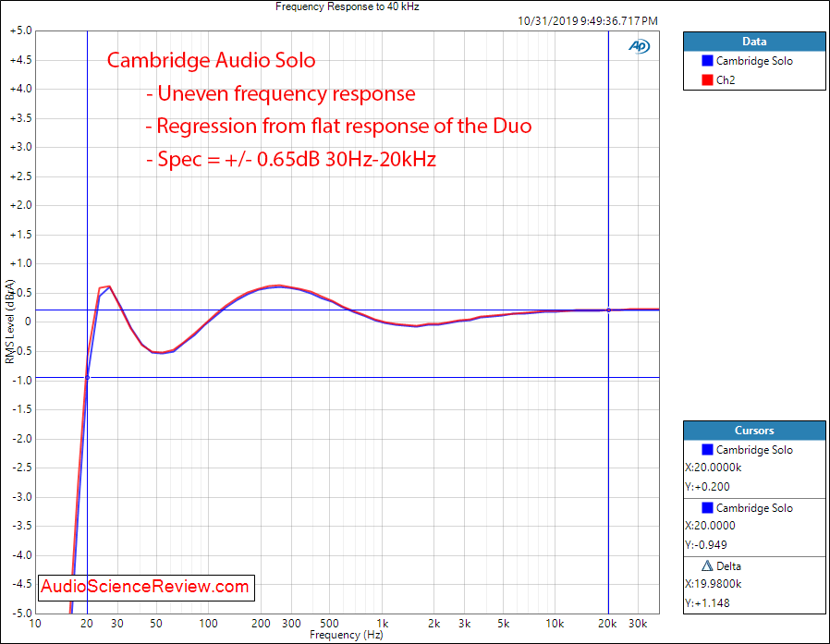Click the 10/31/2019 timestamp above the graph
This screenshot has height=644, width=830.
click(588, 21)
